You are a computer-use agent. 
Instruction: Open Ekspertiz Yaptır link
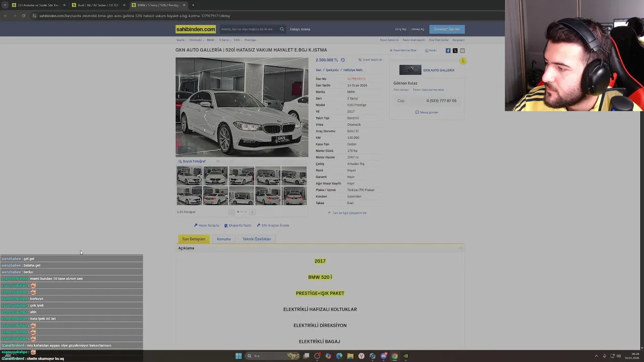(x=238, y=225)
